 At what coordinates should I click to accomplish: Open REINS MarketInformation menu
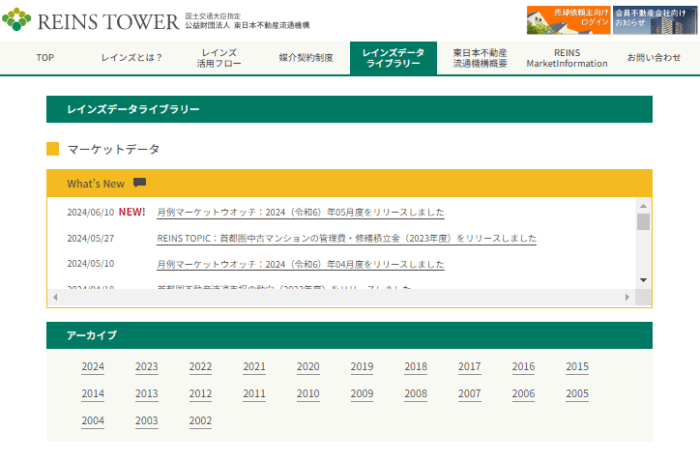567,58
